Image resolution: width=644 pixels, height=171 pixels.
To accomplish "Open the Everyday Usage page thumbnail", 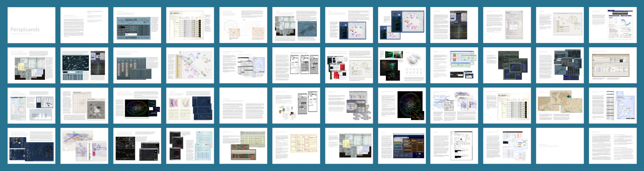I will pos(243,25).
